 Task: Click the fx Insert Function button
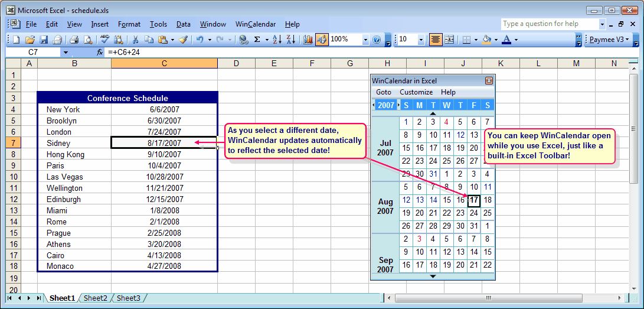99,52
